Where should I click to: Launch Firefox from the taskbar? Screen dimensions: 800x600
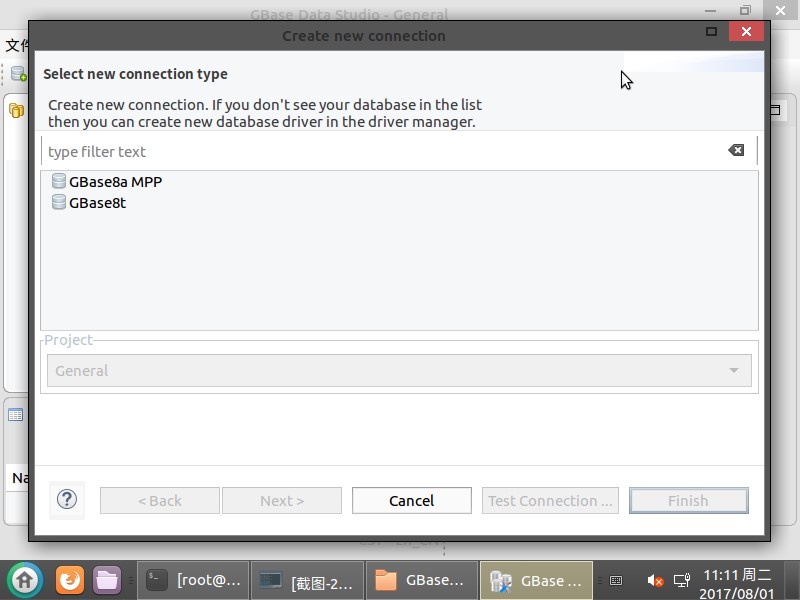click(70, 580)
